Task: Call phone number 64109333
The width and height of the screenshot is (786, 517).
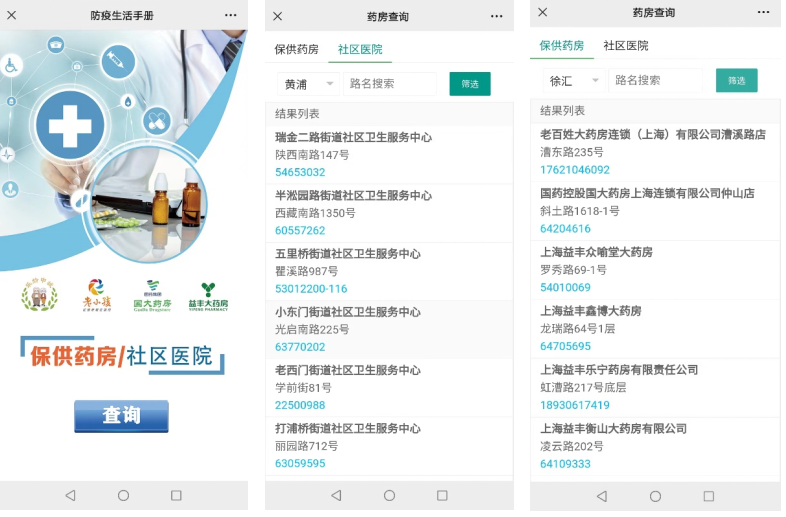Action: coord(565,463)
